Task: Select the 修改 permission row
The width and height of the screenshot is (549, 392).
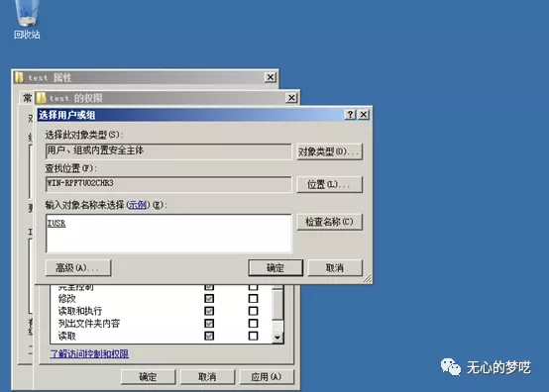Action: point(162,299)
